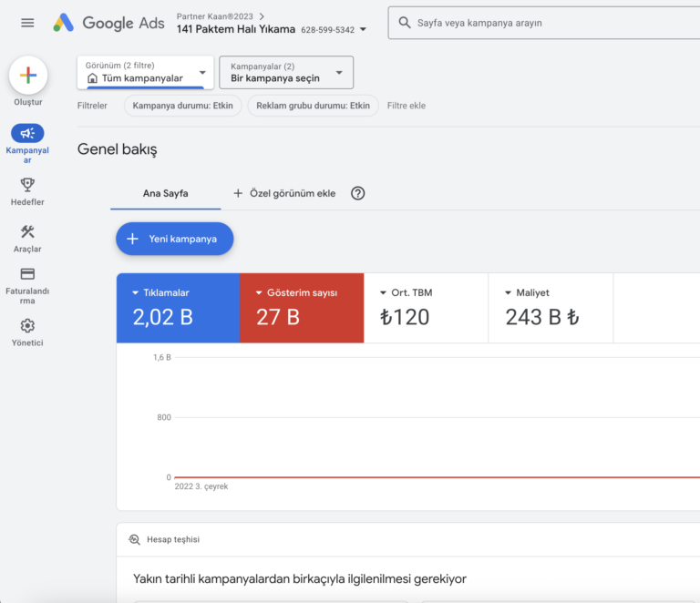The image size is (700, 603).
Task: Open Görünüm Tüm kampanyalar dropdown
Action: (145, 72)
